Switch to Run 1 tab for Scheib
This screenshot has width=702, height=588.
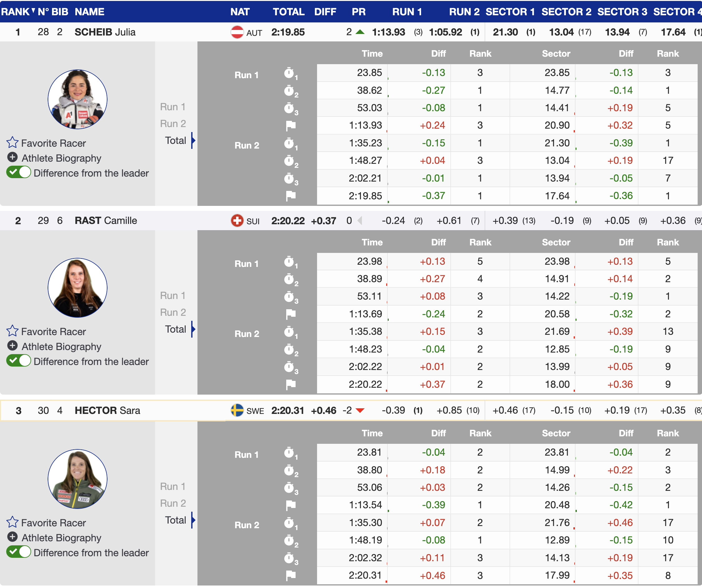click(x=173, y=107)
